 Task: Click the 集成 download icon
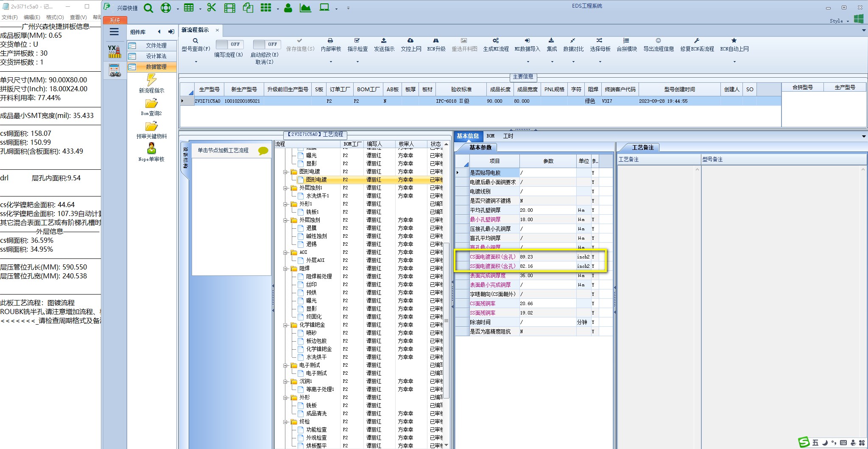[x=551, y=40]
